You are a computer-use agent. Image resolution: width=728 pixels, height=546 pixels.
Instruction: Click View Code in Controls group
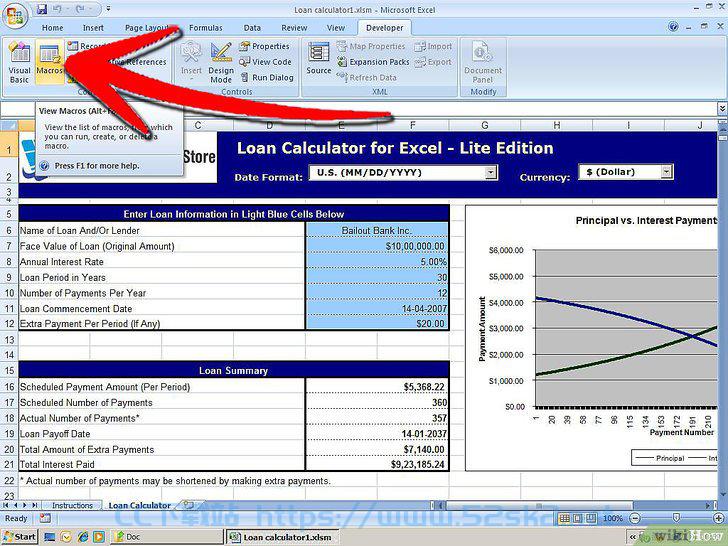point(266,62)
